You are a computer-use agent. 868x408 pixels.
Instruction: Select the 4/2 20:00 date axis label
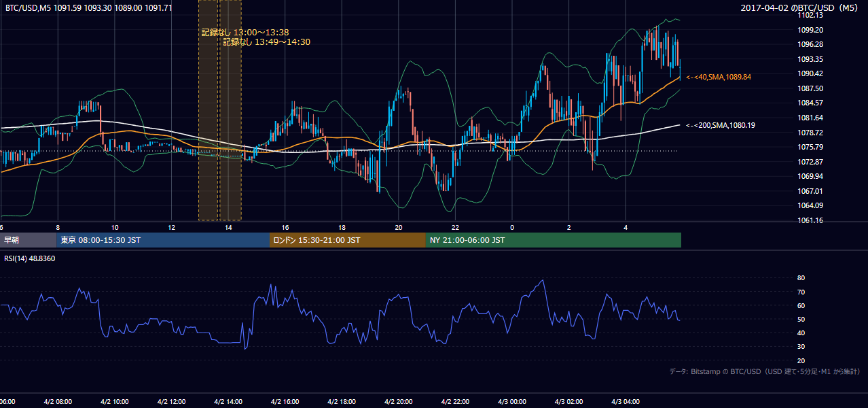(399, 402)
